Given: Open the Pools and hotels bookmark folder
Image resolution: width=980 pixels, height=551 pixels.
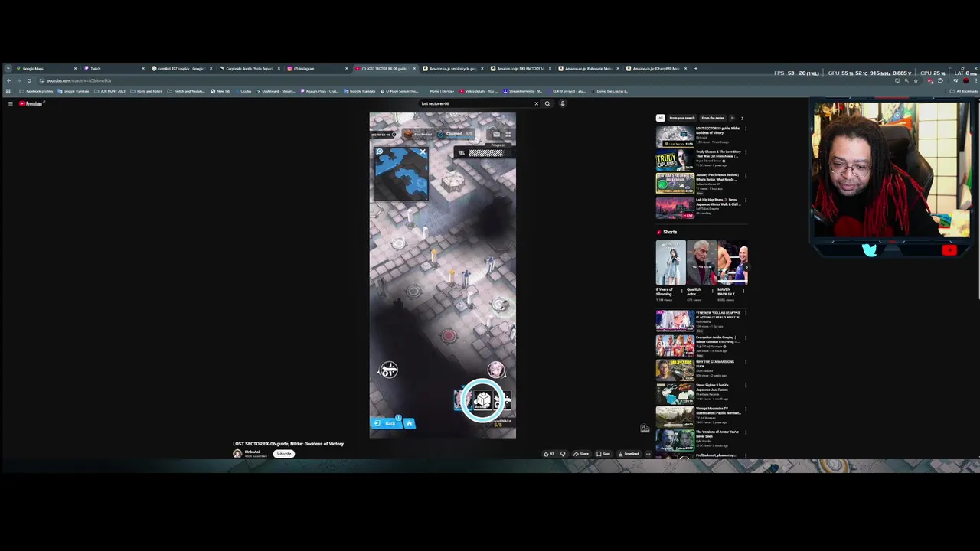Looking at the screenshot, I should [147, 91].
